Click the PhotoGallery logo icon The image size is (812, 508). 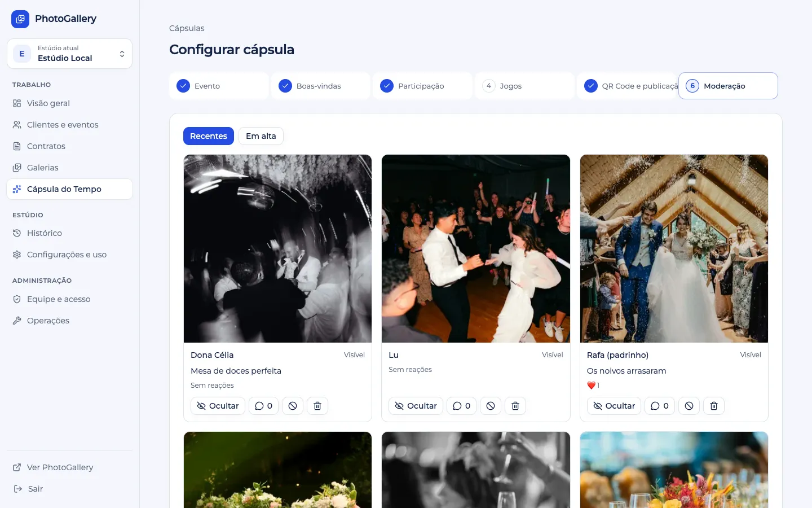pyautogui.click(x=20, y=19)
